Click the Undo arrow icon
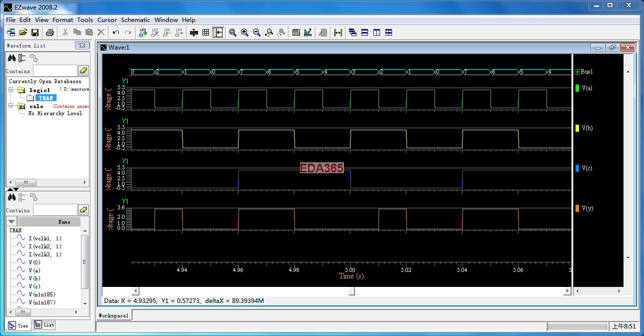644x336 pixels. coord(116,33)
